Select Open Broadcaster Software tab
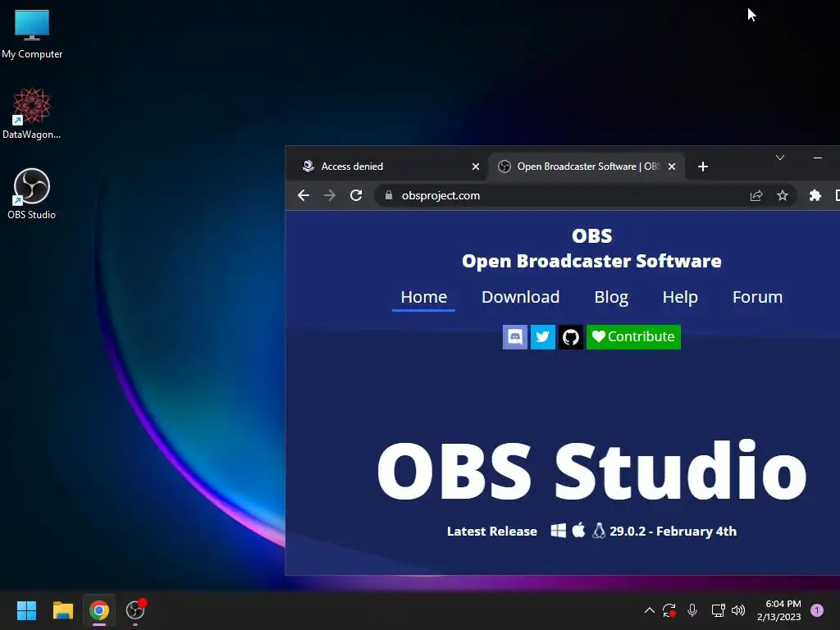This screenshot has width=840, height=630. (587, 166)
